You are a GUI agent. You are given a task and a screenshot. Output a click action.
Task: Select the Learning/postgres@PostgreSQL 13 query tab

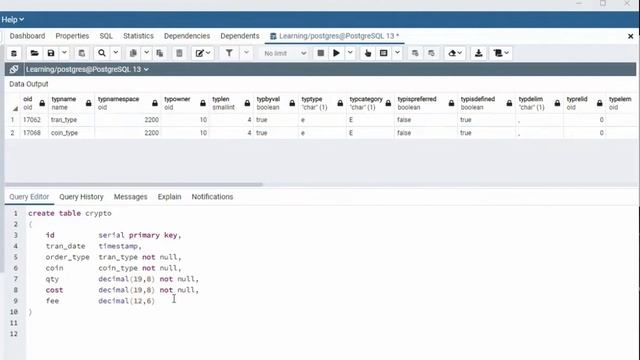[x=335, y=36]
